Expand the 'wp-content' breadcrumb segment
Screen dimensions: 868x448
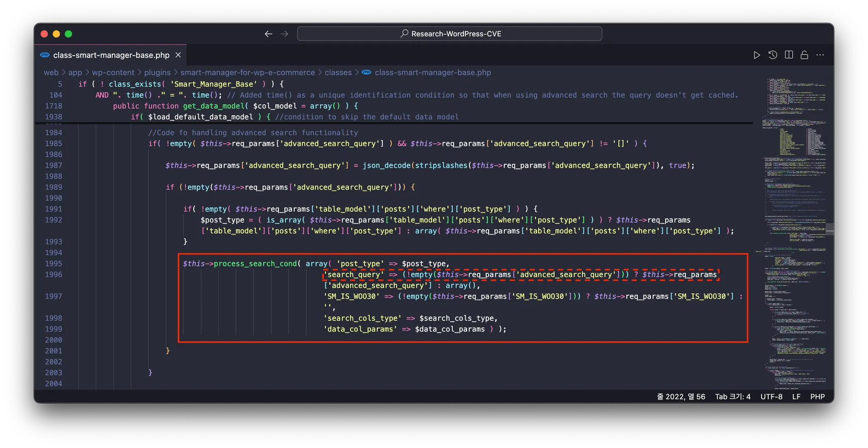(x=113, y=73)
